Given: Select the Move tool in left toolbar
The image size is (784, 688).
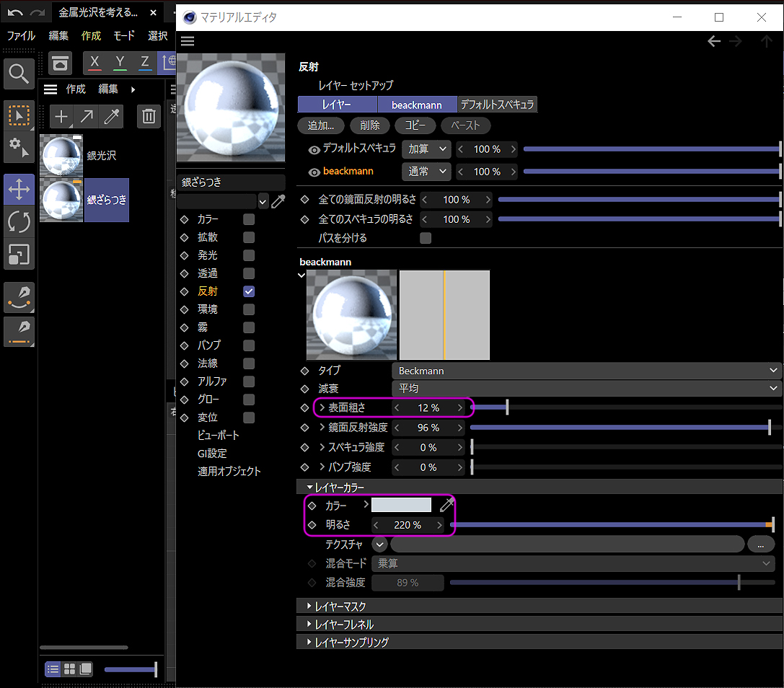Looking at the screenshot, I should 19,190.
